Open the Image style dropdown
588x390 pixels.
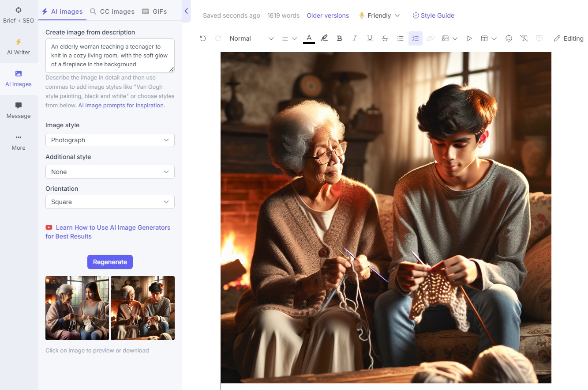(109, 140)
